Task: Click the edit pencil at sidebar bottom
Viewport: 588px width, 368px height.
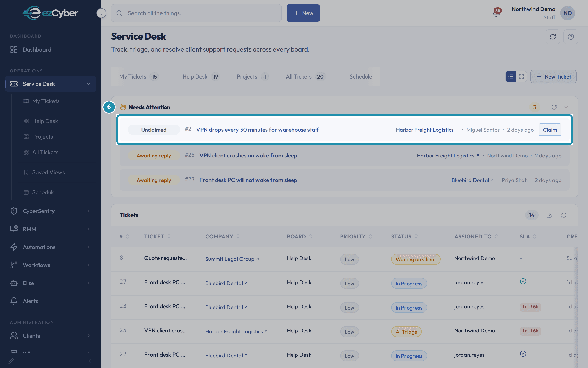Action: click(x=11, y=361)
